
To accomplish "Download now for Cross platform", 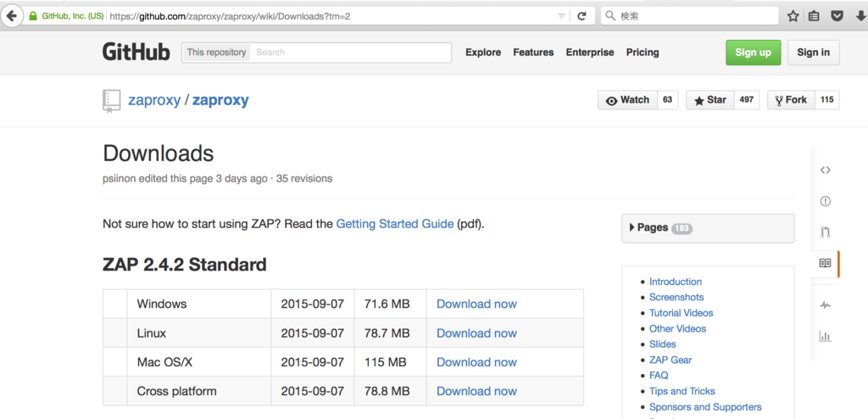I will [x=476, y=391].
